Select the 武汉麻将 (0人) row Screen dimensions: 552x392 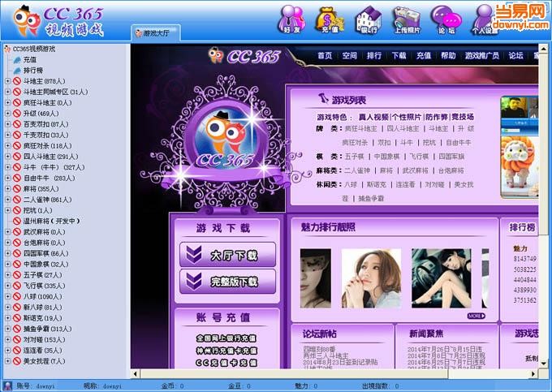44,232
